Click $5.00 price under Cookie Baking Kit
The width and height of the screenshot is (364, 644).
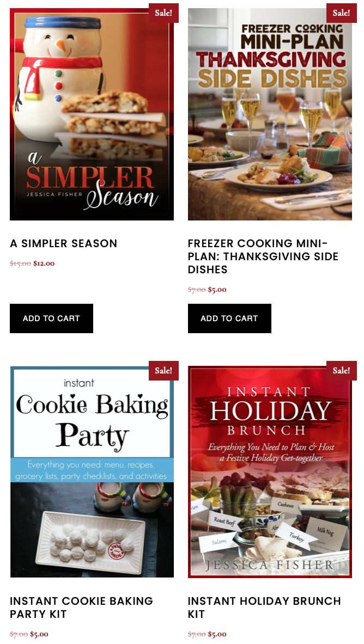pyautogui.click(x=39, y=634)
